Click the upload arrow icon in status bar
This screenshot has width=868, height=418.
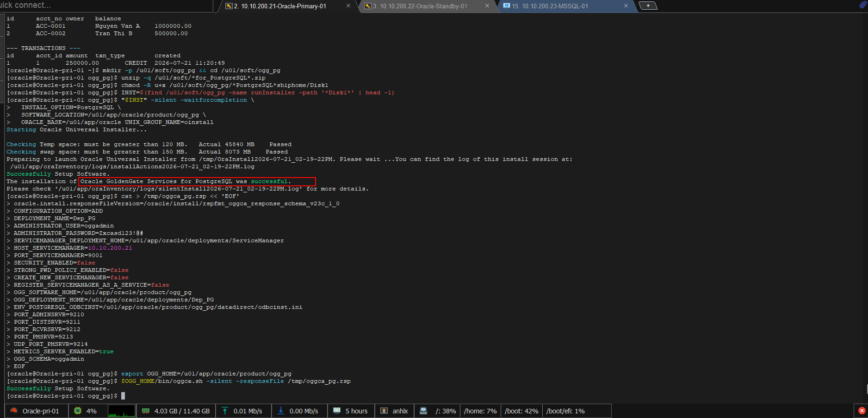pyautogui.click(x=225, y=411)
